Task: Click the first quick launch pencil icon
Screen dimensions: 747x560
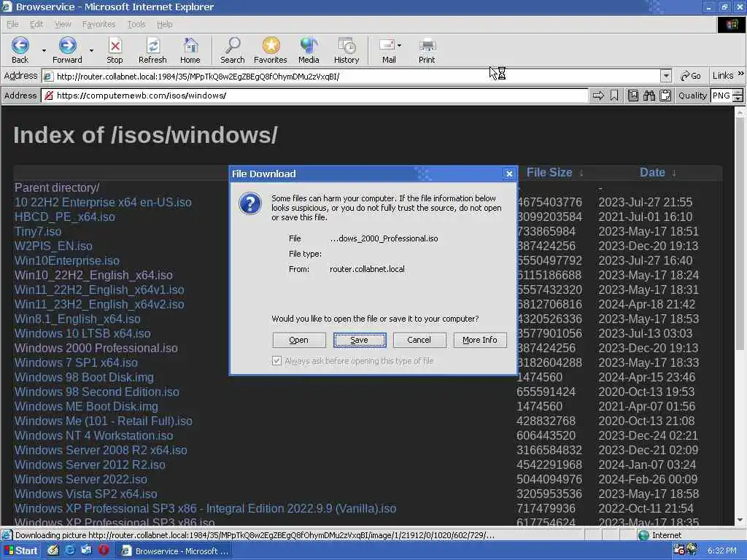Action: [x=53, y=551]
